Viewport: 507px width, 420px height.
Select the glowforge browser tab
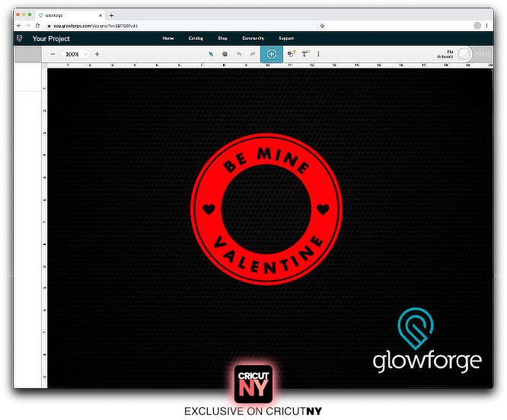coord(69,15)
